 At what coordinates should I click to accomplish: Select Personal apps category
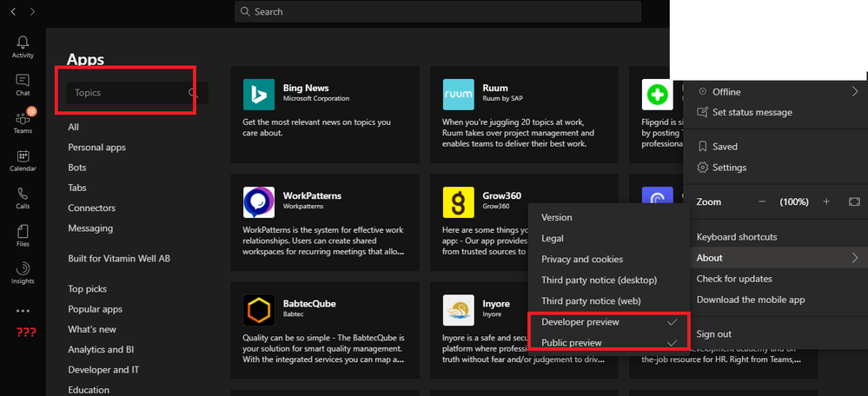96,148
